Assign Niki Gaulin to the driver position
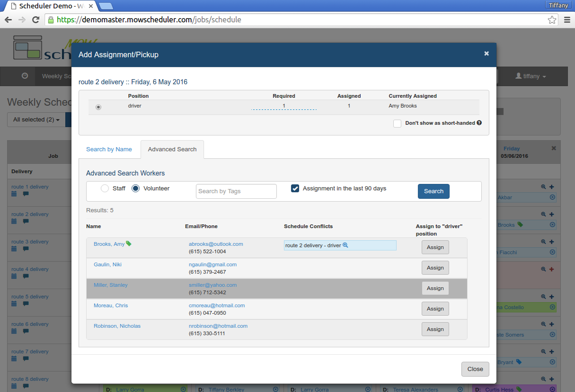This screenshot has width=575, height=392. pyautogui.click(x=435, y=268)
